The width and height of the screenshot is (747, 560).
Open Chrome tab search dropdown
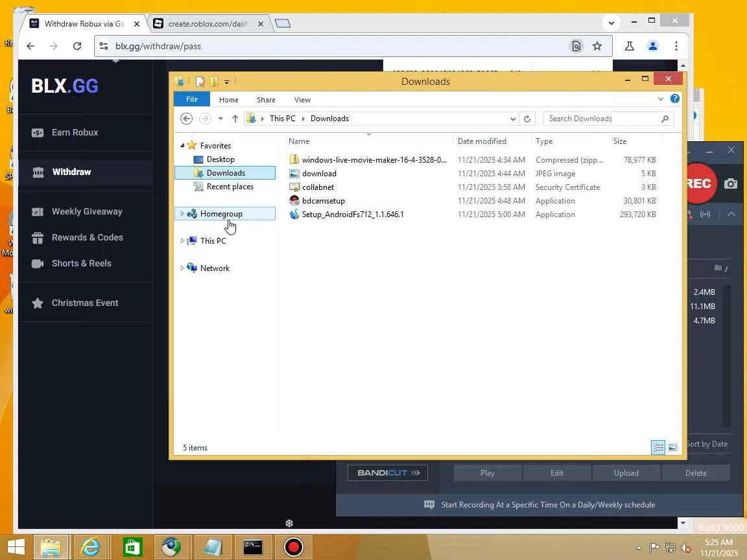pyautogui.click(x=611, y=23)
